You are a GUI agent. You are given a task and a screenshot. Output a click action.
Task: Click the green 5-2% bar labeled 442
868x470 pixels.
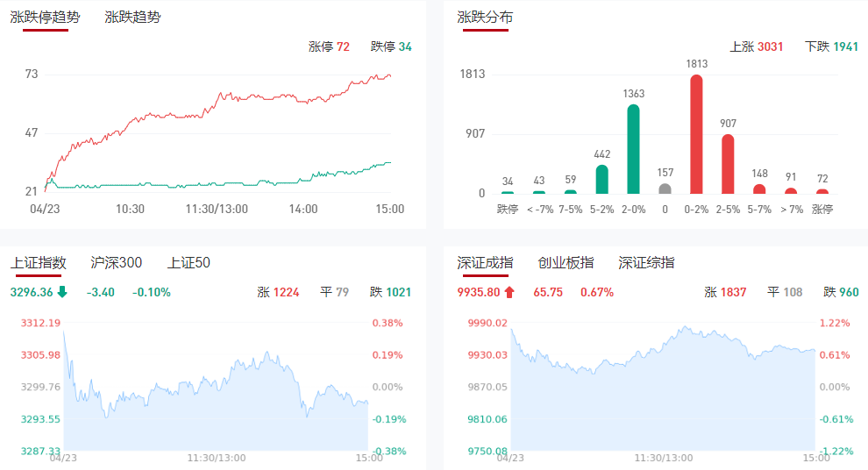pos(601,179)
